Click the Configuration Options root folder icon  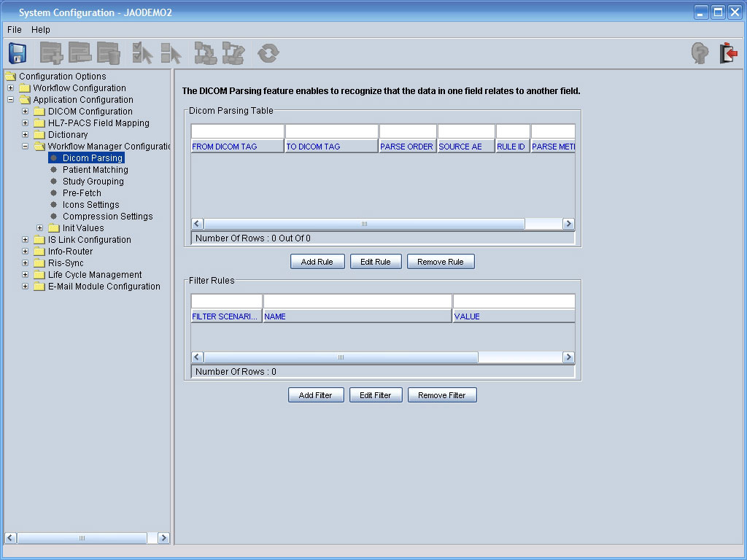coord(10,76)
